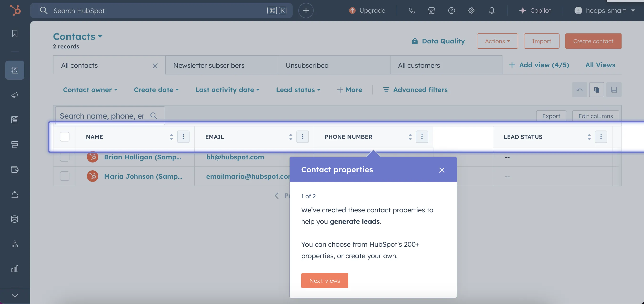This screenshot has width=644, height=304.
Task: Switch to Unsubscribed tab
Action: point(334,65)
